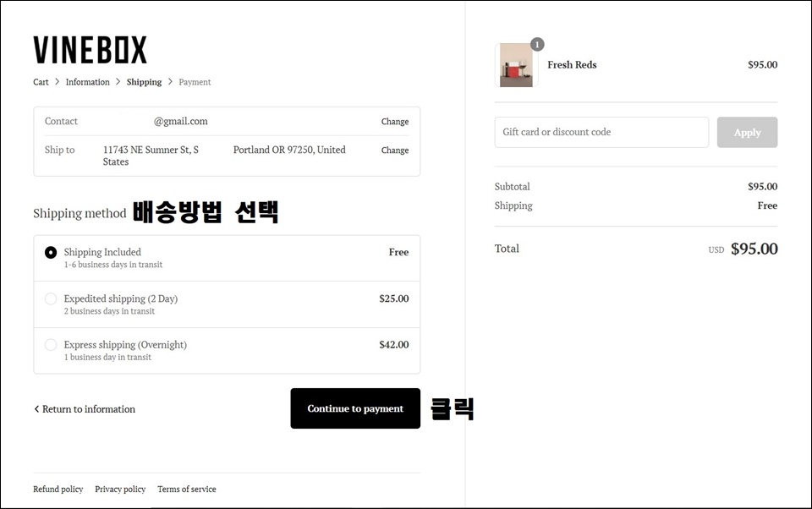
Task: Open the Refund policy link
Action: 58,490
